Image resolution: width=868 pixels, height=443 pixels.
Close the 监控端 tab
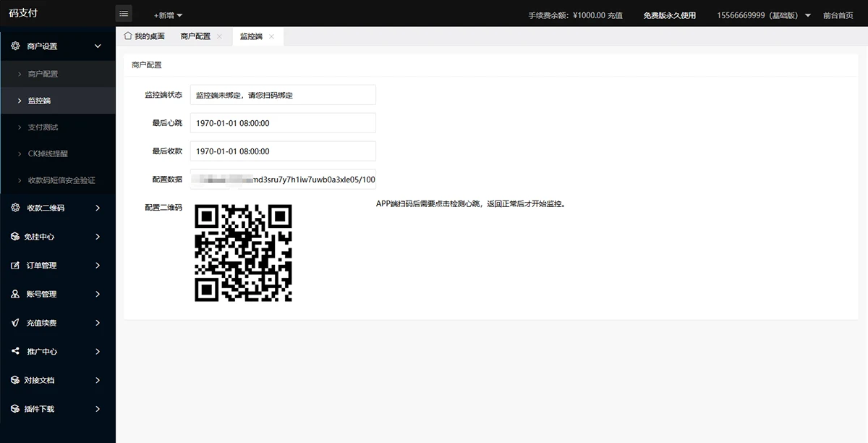point(271,36)
